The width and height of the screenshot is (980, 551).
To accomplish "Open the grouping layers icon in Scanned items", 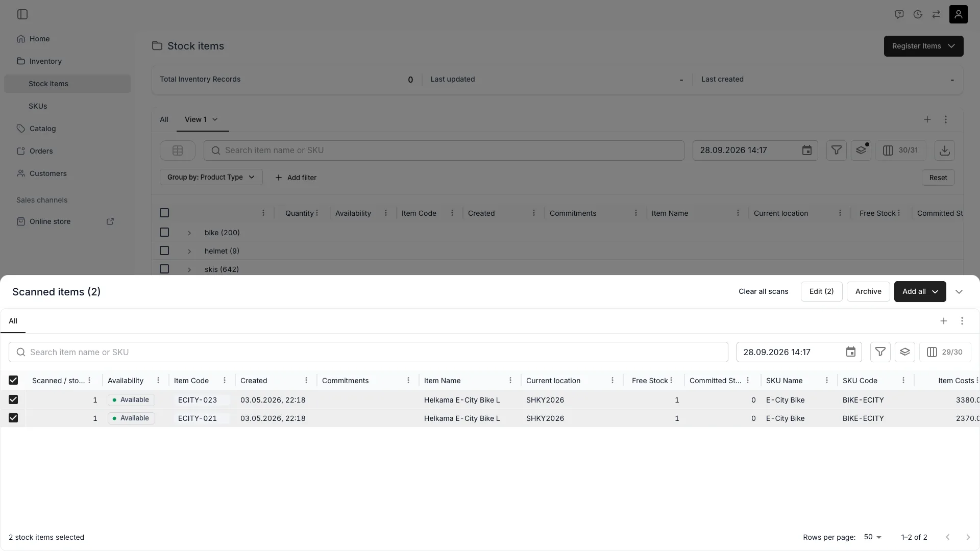I will [x=905, y=352].
